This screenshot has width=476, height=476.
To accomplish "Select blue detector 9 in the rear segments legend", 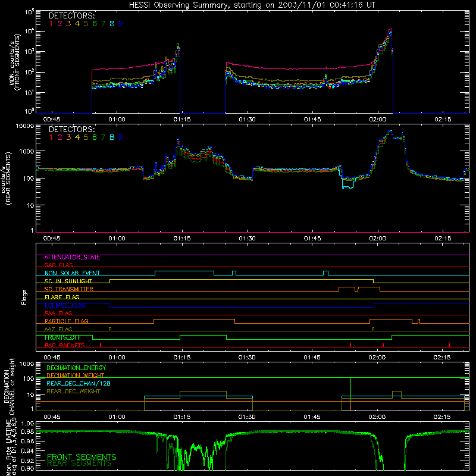I will (121, 137).
